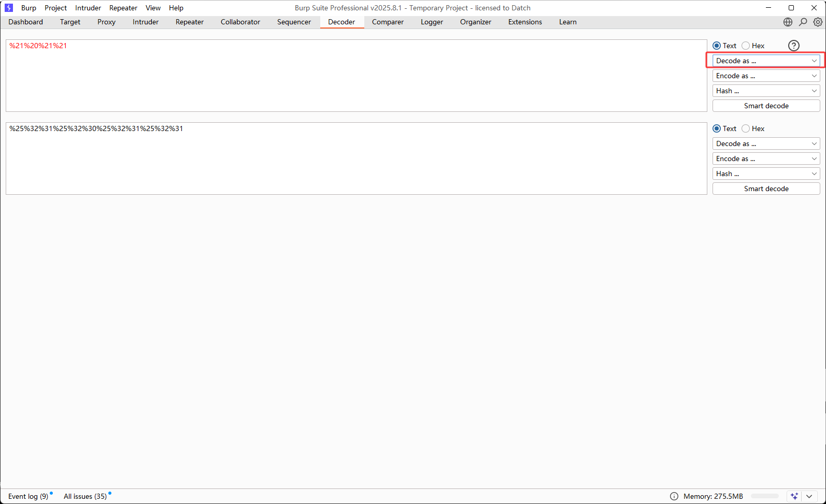Select the Decoder tab
The image size is (826, 504).
click(x=341, y=22)
